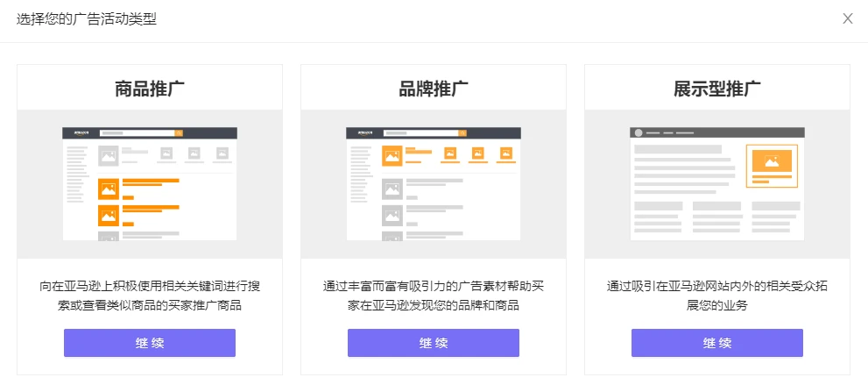The image size is (868, 392).
Task: Click top orange product image in 商品推广 preview
Action: coord(109,188)
